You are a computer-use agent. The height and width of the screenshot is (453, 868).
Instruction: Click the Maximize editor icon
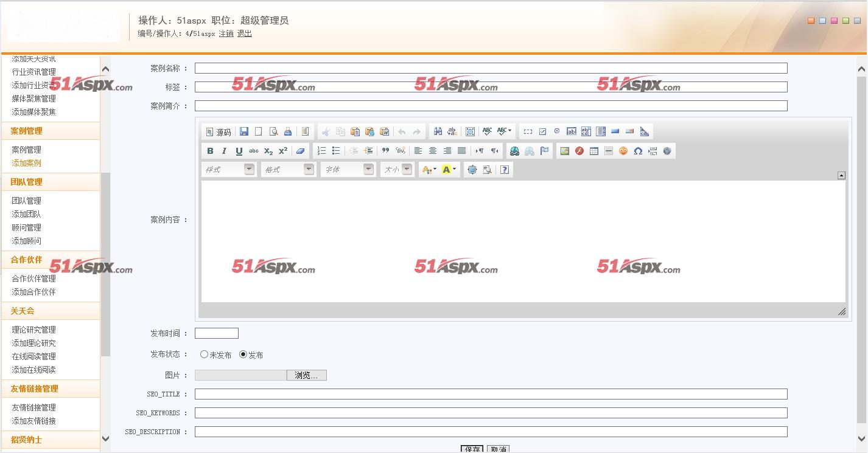(x=472, y=170)
